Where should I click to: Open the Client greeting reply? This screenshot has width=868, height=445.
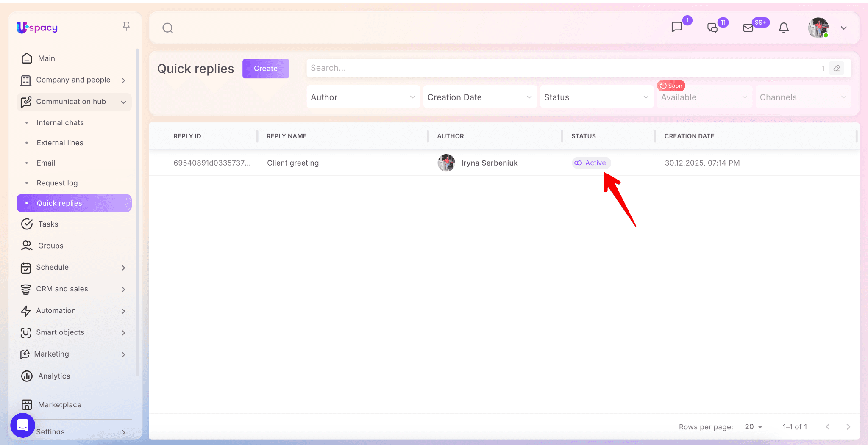293,163
